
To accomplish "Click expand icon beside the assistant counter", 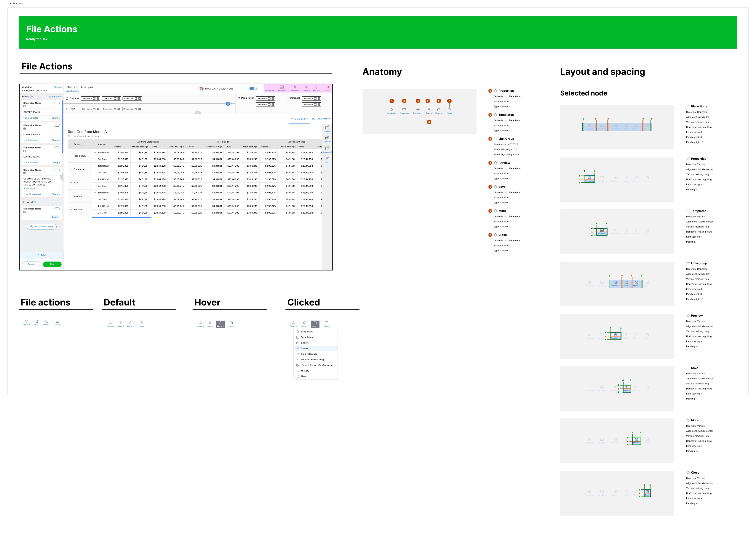I will 257,88.
